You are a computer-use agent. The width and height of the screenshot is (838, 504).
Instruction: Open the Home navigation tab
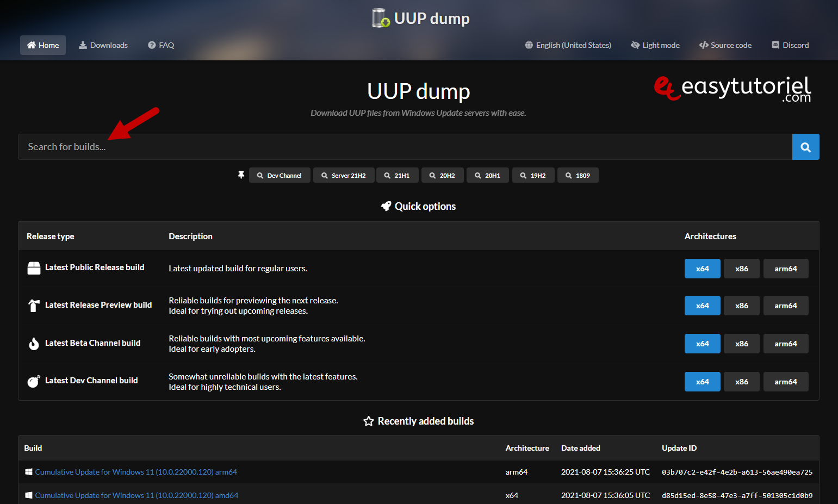[x=43, y=45]
